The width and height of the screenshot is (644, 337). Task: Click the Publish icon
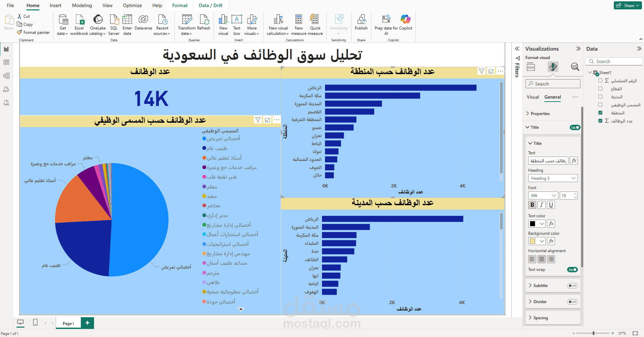tap(361, 19)
